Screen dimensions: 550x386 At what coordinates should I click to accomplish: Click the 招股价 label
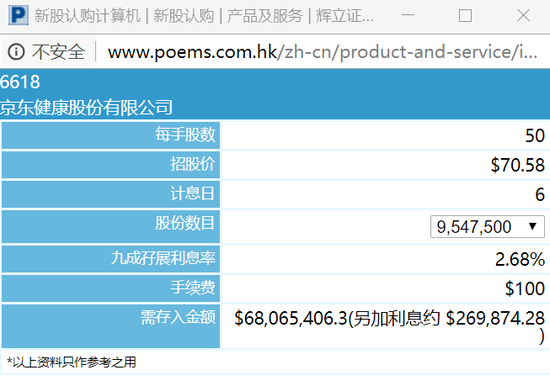[x=193, y=164]
